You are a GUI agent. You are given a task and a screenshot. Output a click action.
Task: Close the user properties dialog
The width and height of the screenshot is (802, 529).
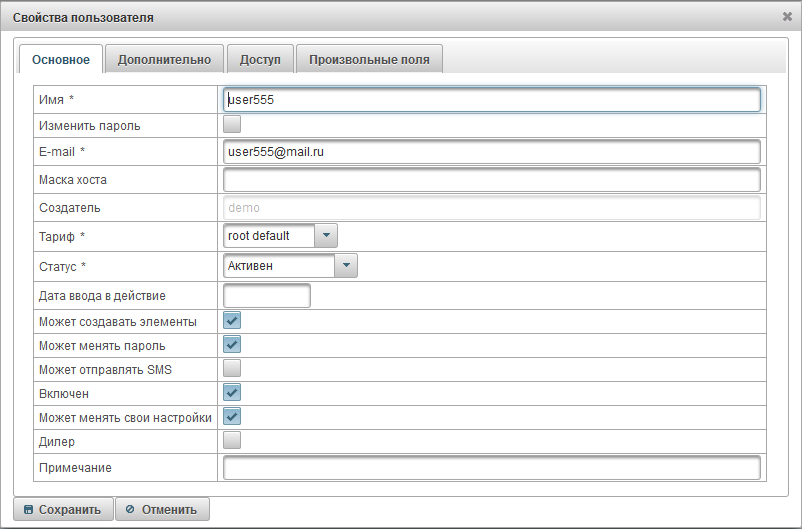pyautogui.click(x=787, y=17)
